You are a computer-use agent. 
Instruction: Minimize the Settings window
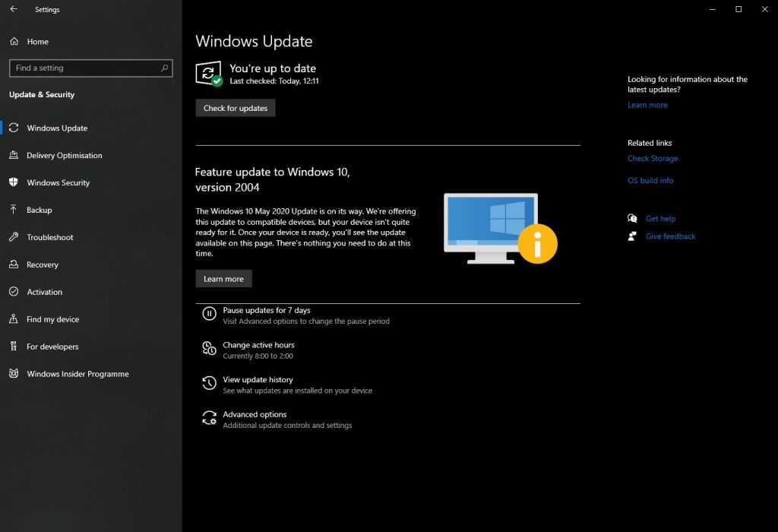(x=713, y=9)
